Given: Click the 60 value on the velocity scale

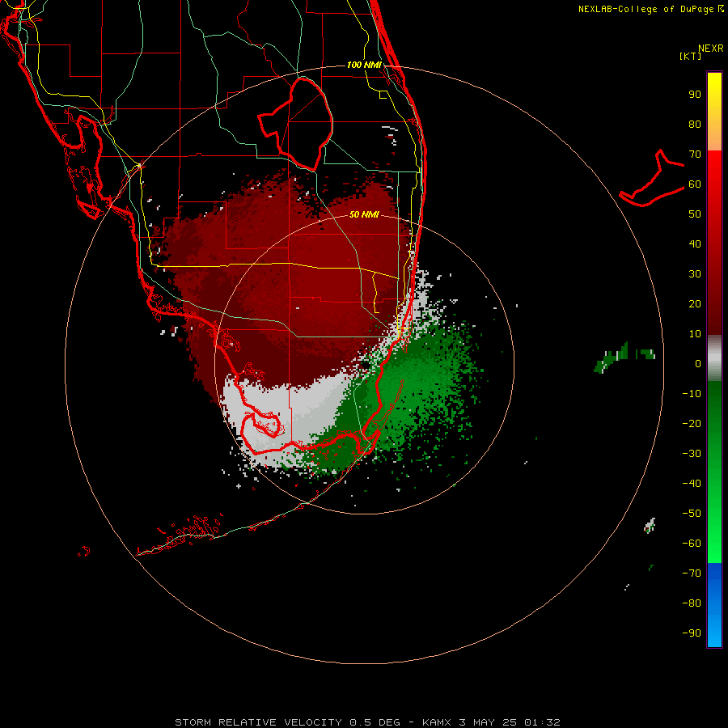Looking at the screenshot, I should [x=695, y=184].
